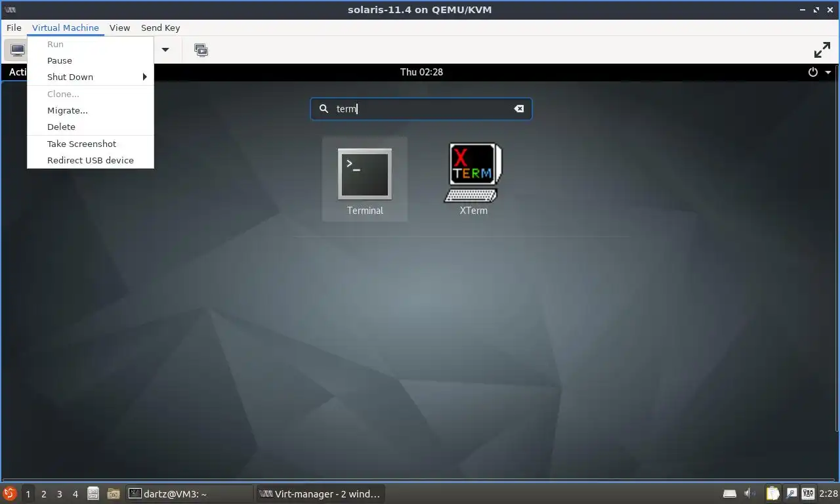The image size is (840, 504).
Task: Toggle fullscreen with the arrows icon
Action: pos(822,50)
